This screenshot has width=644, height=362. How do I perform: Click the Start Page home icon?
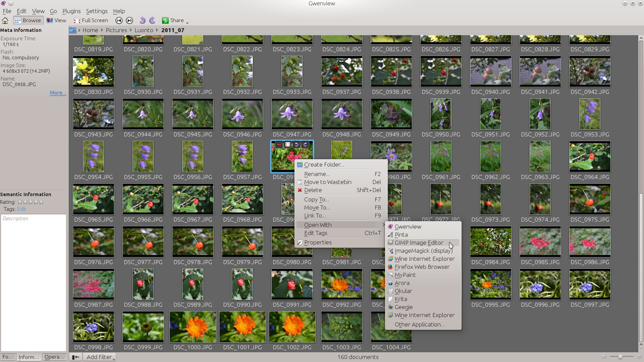5,20
